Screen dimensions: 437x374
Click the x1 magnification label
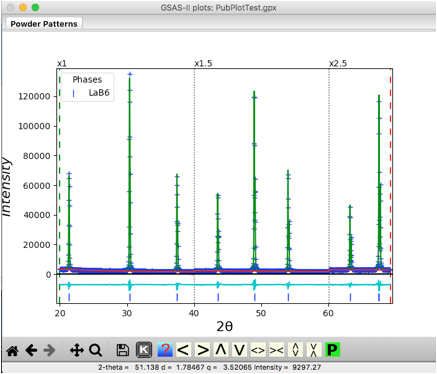coord(62,63)
